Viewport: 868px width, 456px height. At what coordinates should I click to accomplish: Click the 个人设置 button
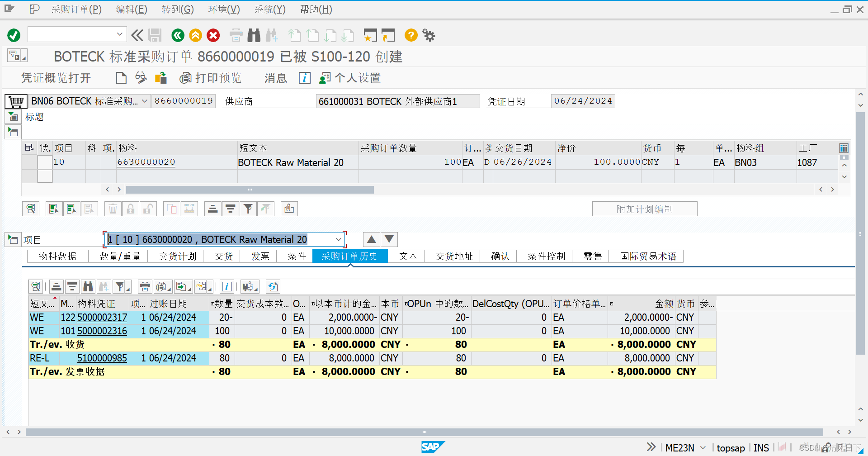click(x=350, y=78)
